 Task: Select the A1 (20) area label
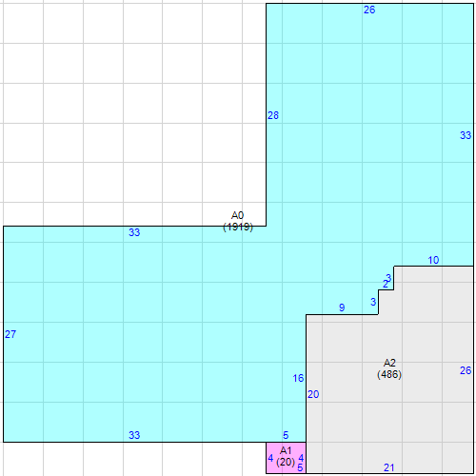[x=286, y=456]
